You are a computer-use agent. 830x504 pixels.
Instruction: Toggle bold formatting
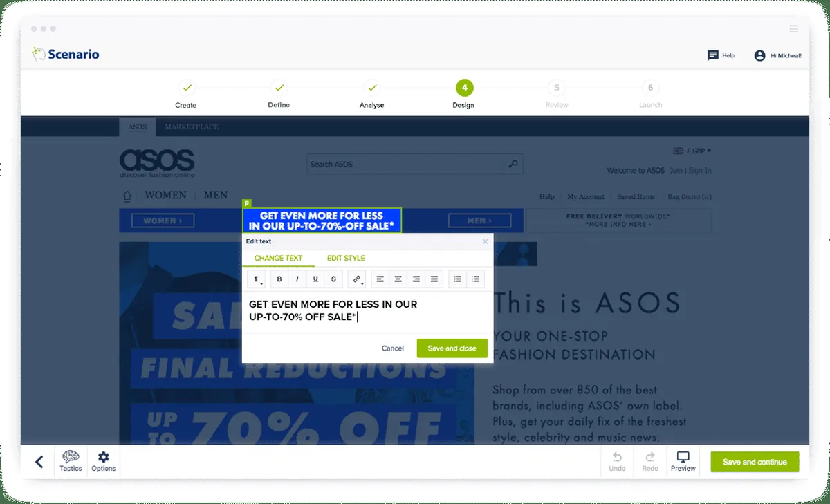pos(279,279)
